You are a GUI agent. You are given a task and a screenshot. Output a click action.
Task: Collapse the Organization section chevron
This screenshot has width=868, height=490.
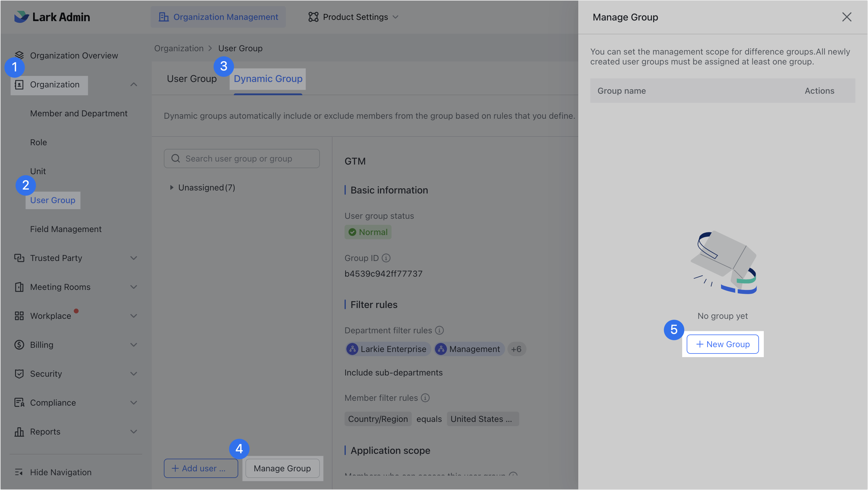134,85
